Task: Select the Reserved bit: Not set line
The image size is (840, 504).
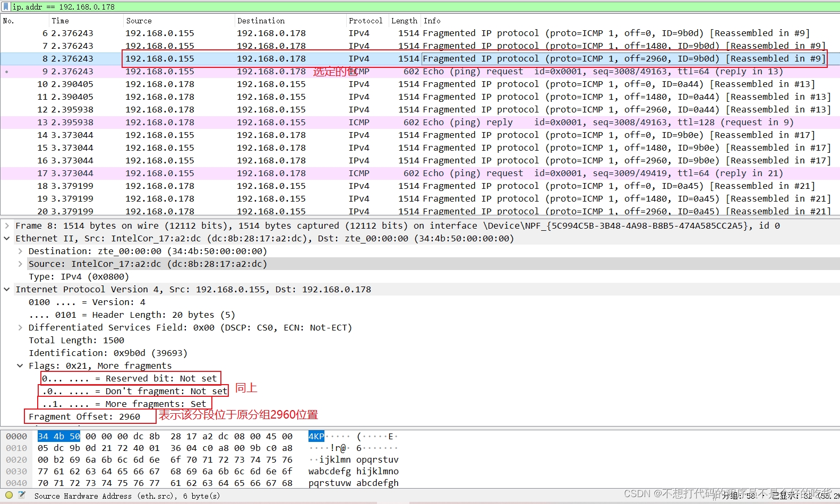Action: click(130, 378)
